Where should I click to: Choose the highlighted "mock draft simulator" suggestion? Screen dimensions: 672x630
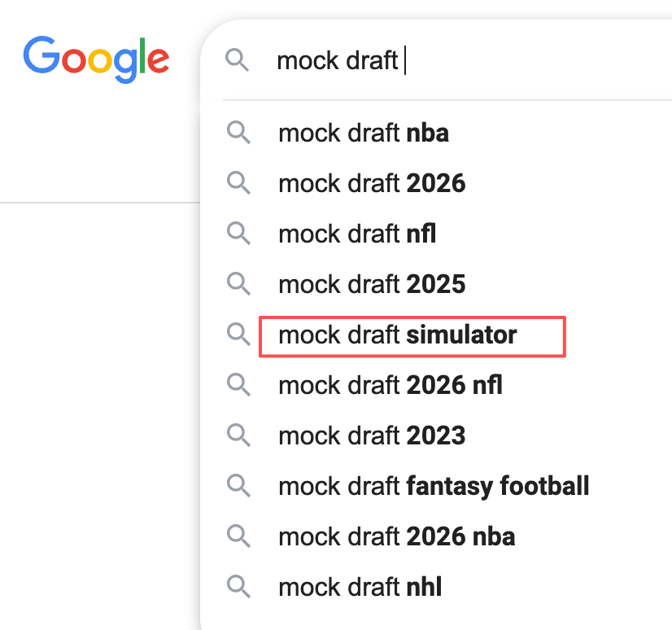click(x=397, y=335)
